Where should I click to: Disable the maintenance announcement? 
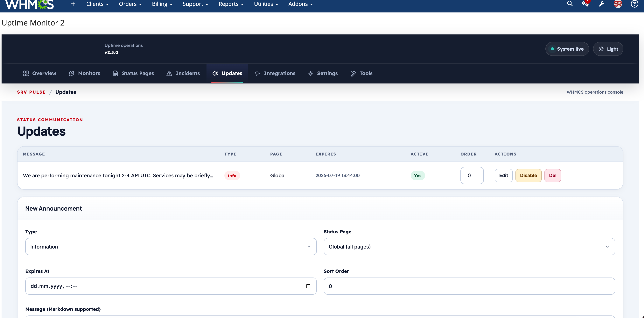528,175
